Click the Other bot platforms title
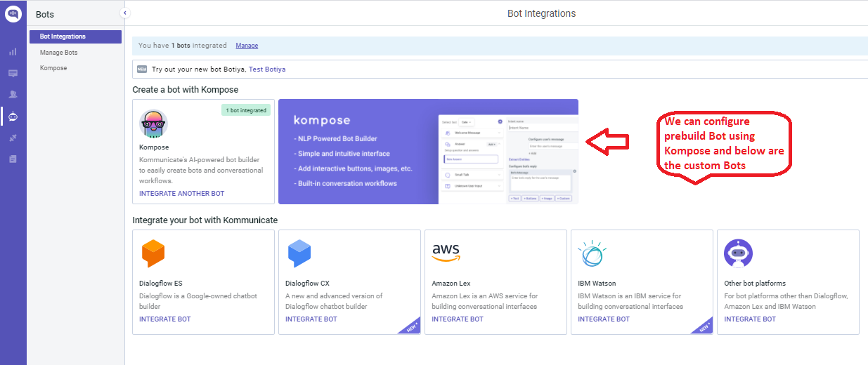This screenshot has width=868, height=365. click(x=755, y=284)
